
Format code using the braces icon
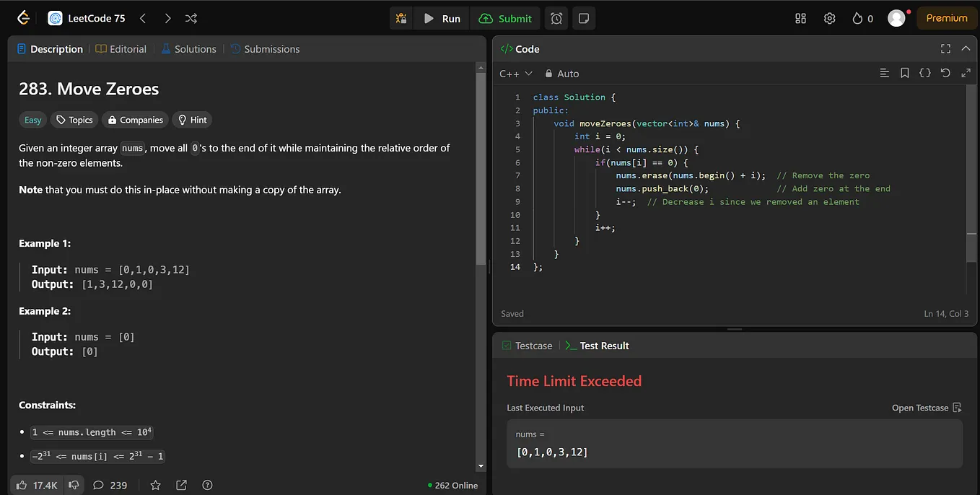(x=924, y=74)
